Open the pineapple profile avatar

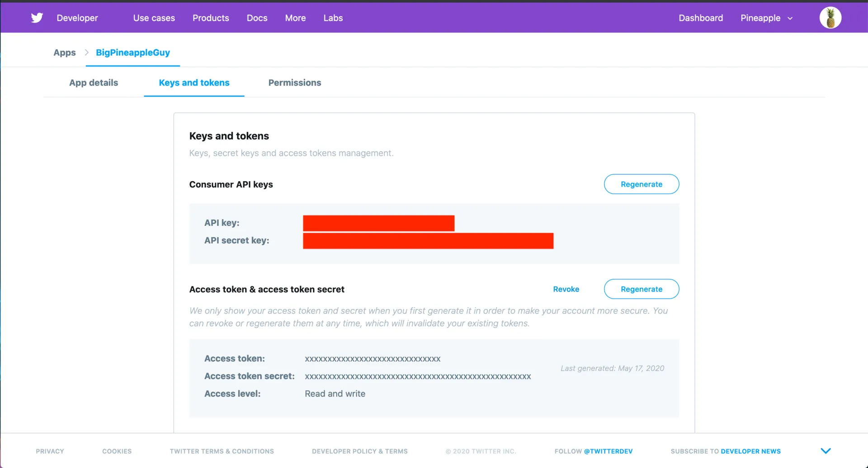(830, 18)
